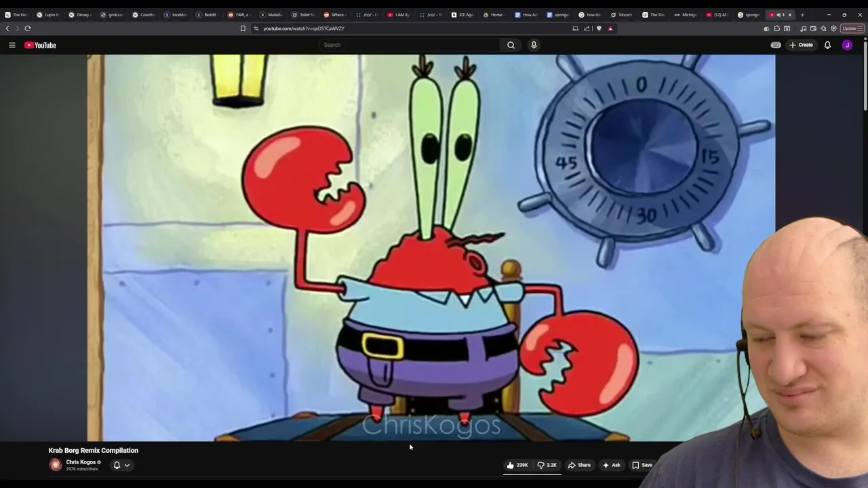Open Brave Shields lion icon
This screenshot has height=488, width=868.
[x=599, y=28]
